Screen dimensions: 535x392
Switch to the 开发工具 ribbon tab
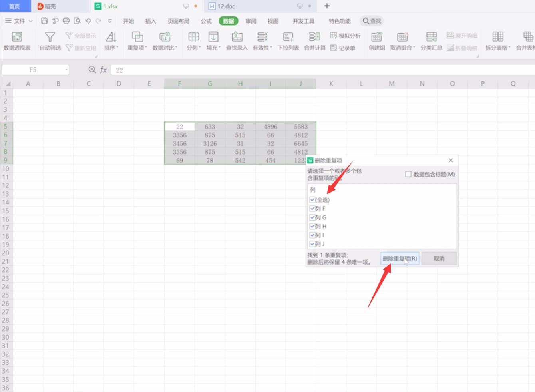tap(304, 21)
